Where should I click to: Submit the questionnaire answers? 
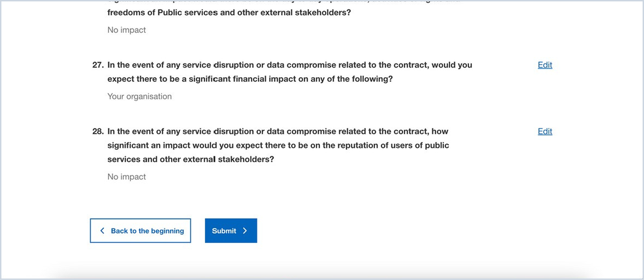pos(231,231)
